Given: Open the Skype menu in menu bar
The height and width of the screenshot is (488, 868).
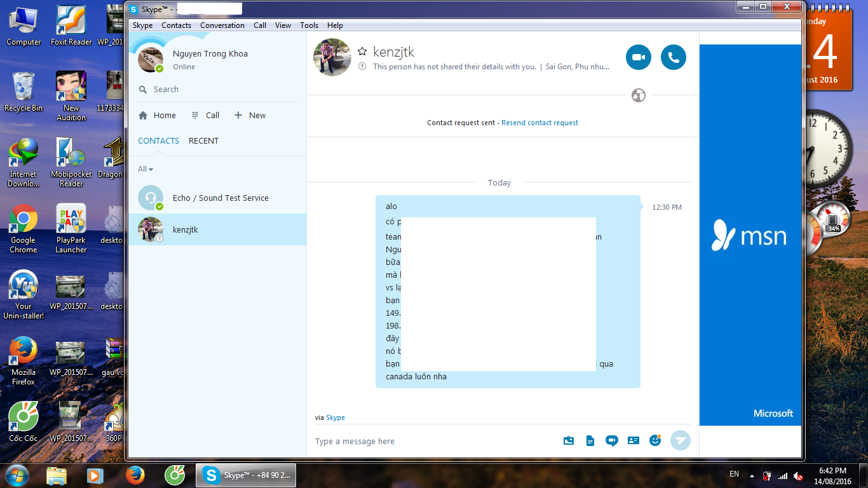Looking at the screenshot, I should tap(142, 25).
